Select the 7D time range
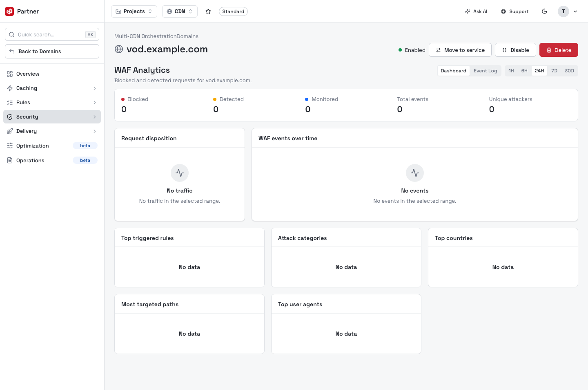This screenshot has height=390, width=588. point(554,71)
